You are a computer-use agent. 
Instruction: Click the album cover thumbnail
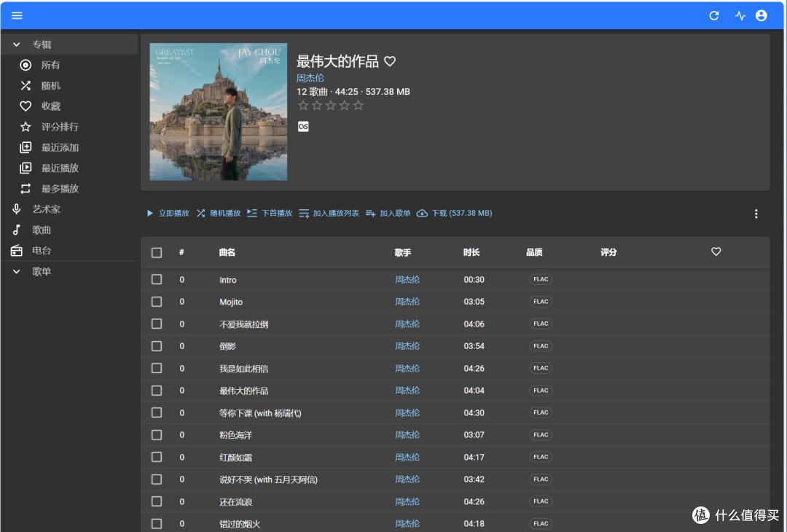219,112
